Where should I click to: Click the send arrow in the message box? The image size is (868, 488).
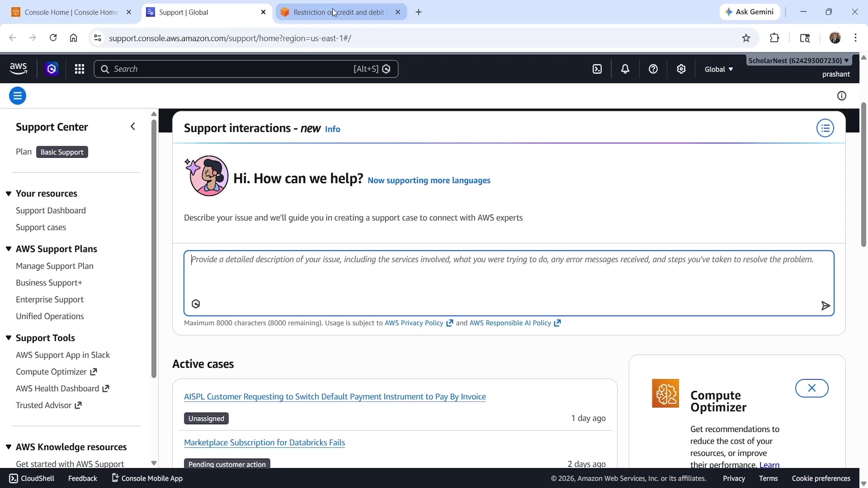coord(826,306)
